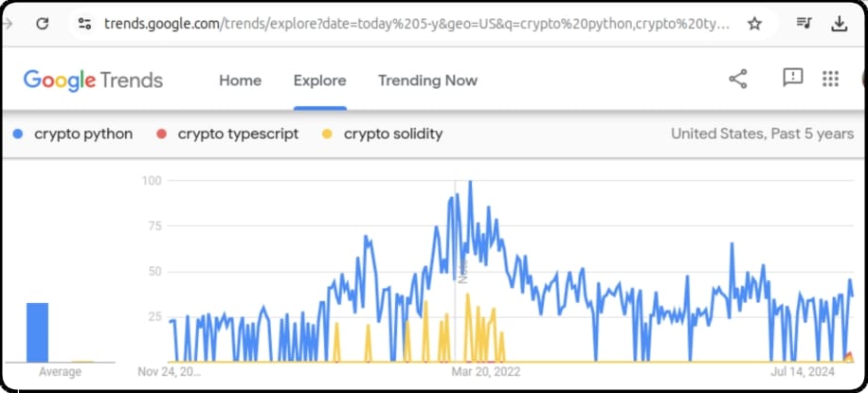868x393 pixels.
Task: Bookmark this page with the star icon
Action: [754, 24]
